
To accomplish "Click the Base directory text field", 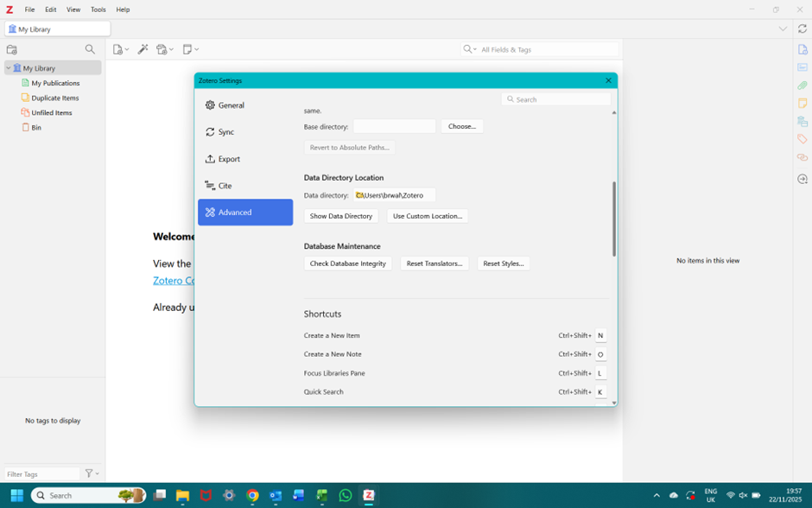I will click(x=394, y=126).
